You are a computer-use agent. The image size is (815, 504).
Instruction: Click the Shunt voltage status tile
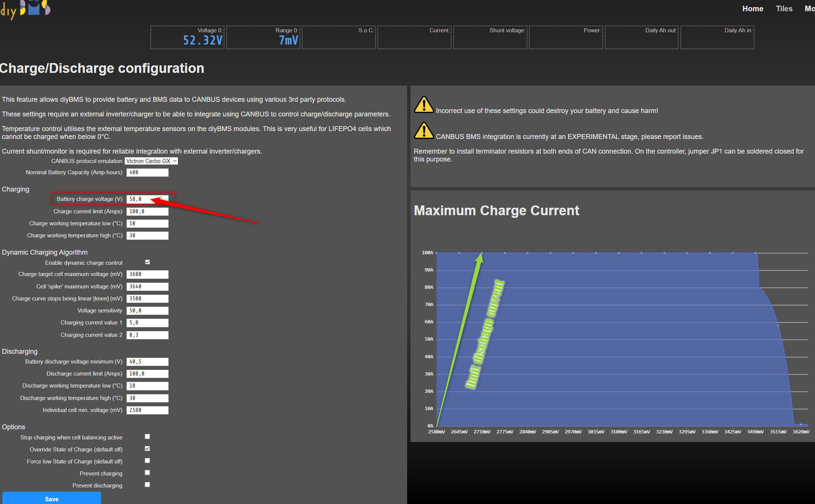pyautogui.click(x=490, y=37)
